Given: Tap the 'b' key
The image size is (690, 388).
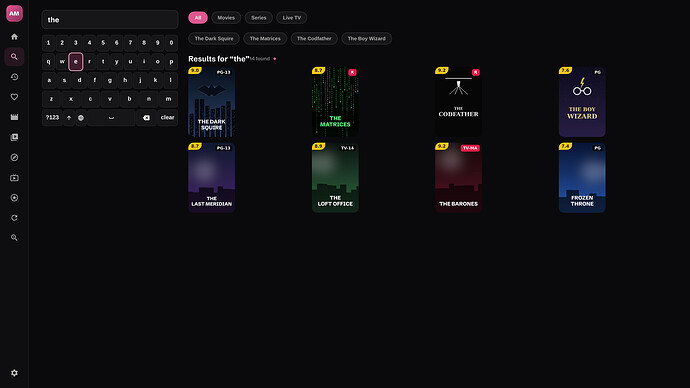Looking at the screenshot, I should (x=129, y=99).
